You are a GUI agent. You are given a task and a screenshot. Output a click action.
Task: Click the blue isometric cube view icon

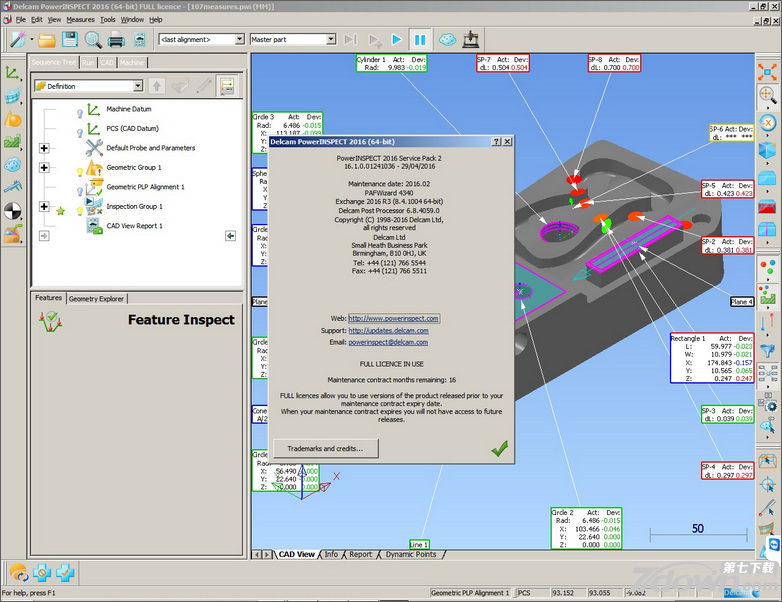pos(768,150)
